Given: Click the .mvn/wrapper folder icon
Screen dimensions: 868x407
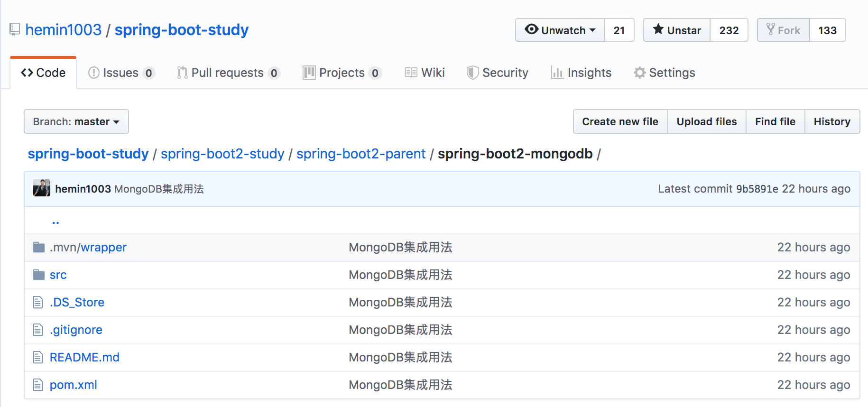Looking at the screenshot, I should [39, 247].
